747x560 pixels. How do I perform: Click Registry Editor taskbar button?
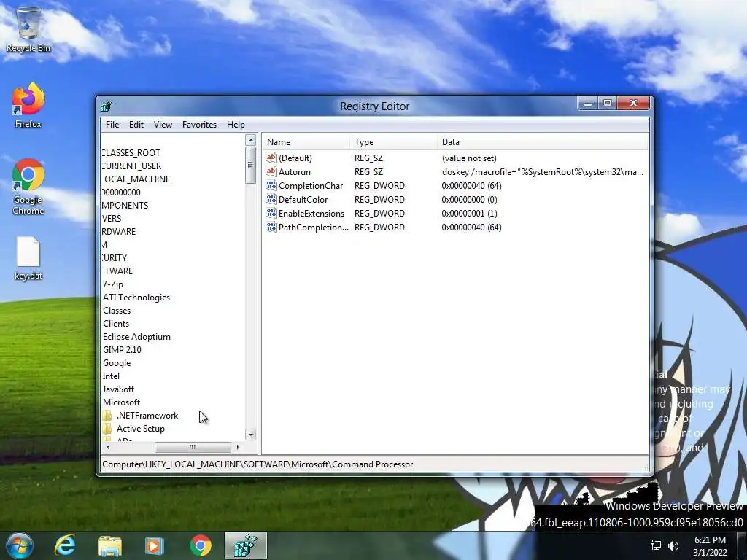[245, 545]
